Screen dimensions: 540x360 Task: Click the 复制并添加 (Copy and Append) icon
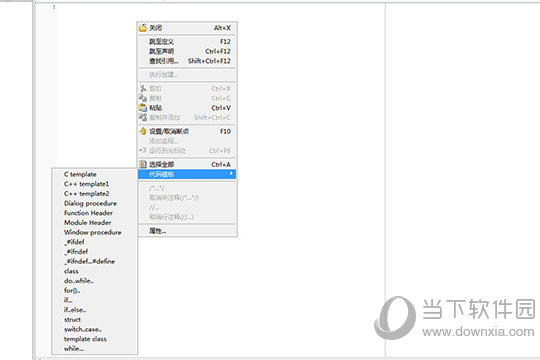pyautogui.click(x=143, y=117)
